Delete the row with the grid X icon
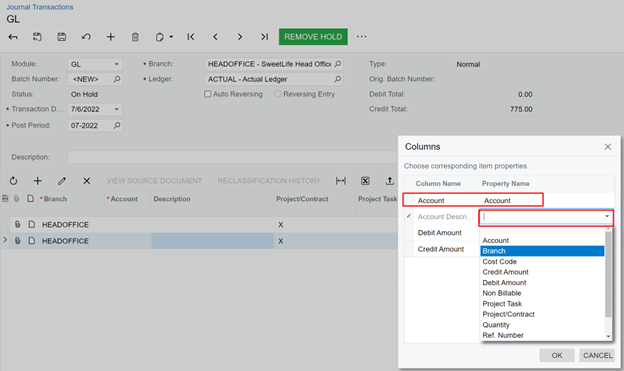The image size is (624, 371). coord(86,181)
